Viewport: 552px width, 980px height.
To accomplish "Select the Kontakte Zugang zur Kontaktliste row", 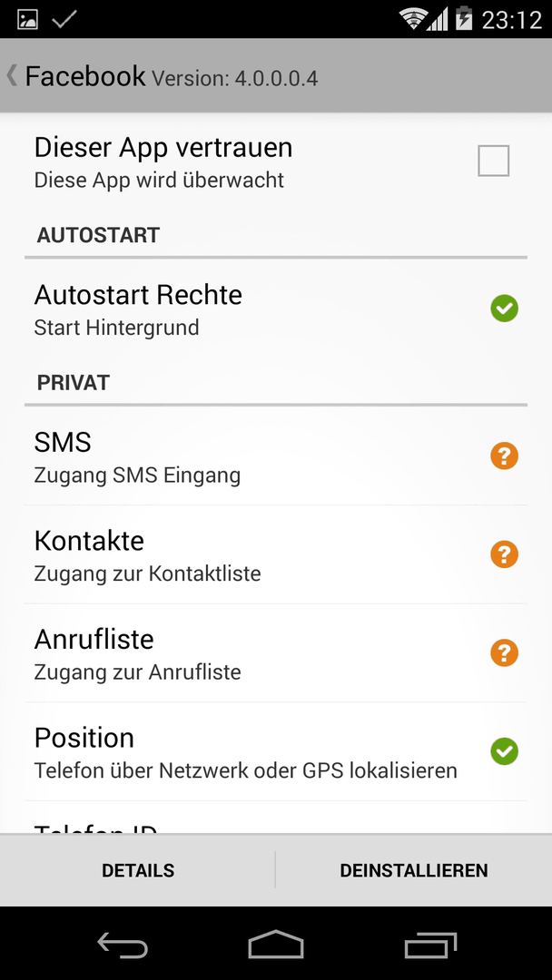I will click(276, 555).
